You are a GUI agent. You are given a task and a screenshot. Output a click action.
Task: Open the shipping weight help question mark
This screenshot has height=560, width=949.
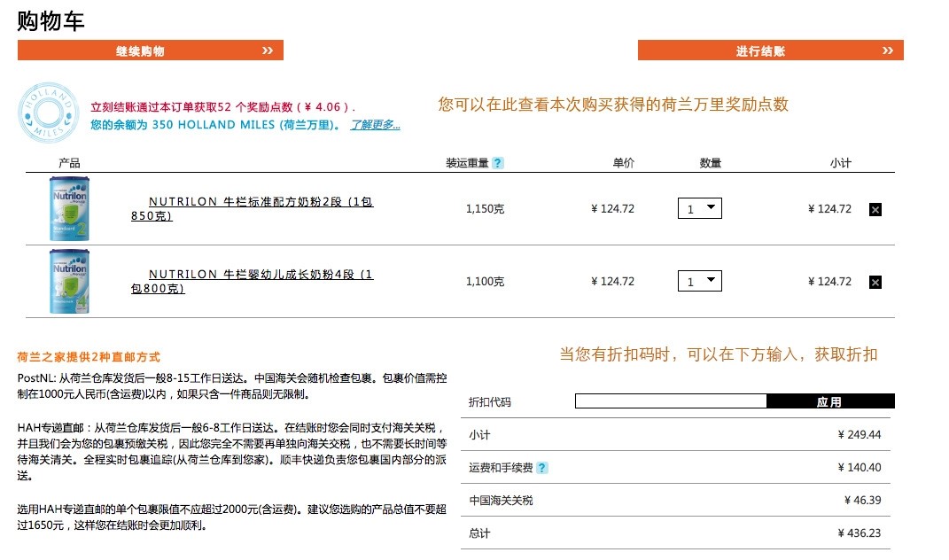pyautogui.click(x=497, y=163)
